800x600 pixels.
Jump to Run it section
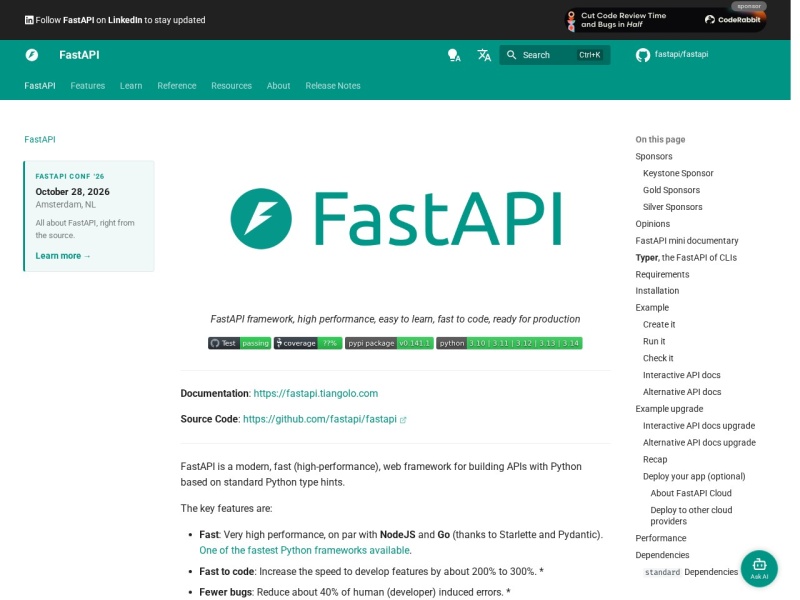[x=654, y=341]
